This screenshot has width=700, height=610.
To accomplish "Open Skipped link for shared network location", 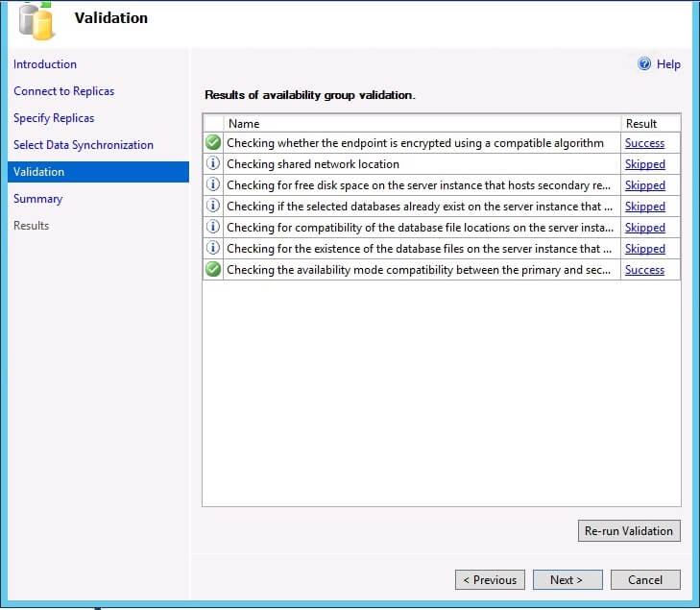I will click(644, 164).
